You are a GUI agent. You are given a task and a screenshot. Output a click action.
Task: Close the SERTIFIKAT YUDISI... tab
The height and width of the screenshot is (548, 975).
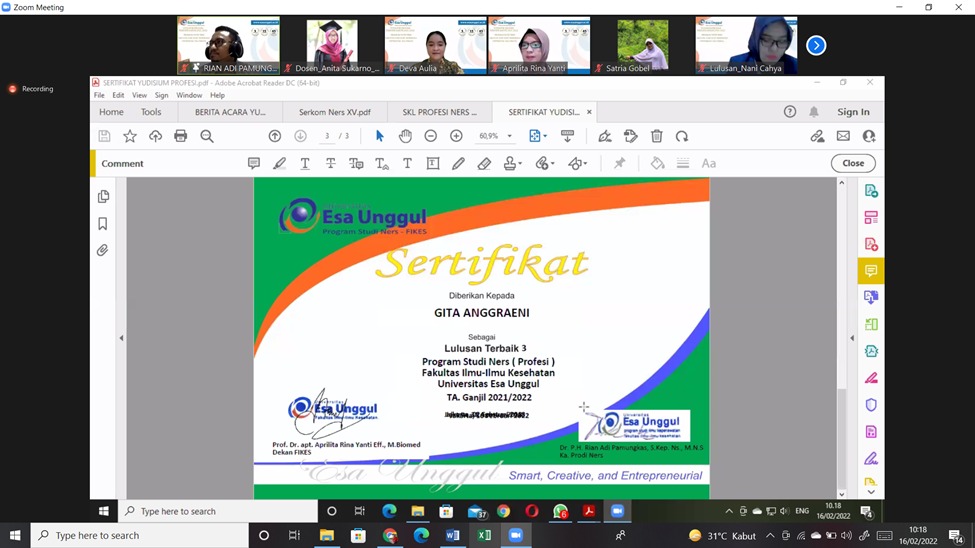589,112
